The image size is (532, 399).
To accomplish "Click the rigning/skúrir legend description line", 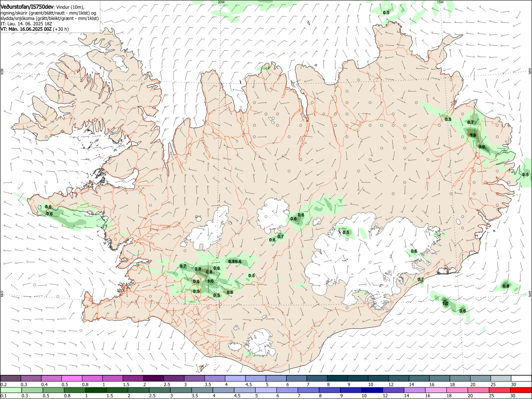I will click(x=48, y=13).
